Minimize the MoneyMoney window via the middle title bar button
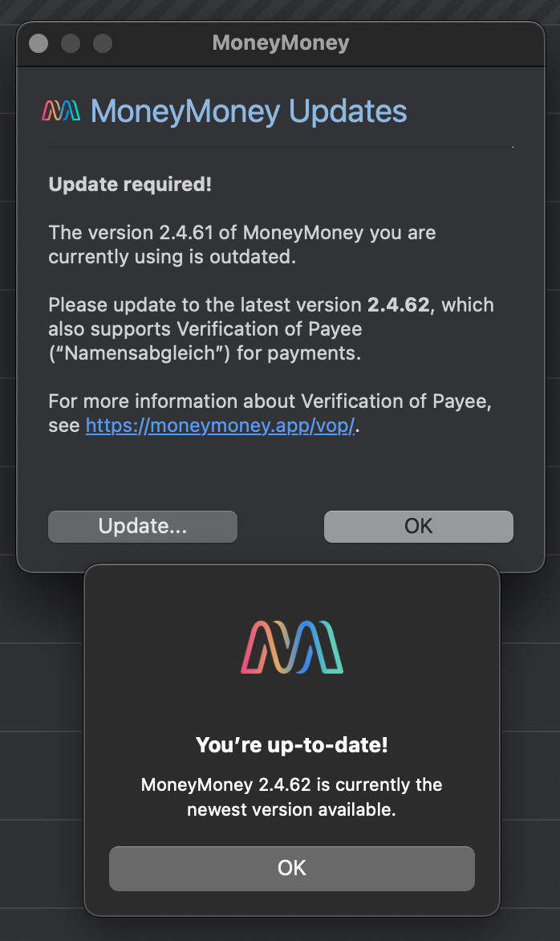 [x=71, y=43]
